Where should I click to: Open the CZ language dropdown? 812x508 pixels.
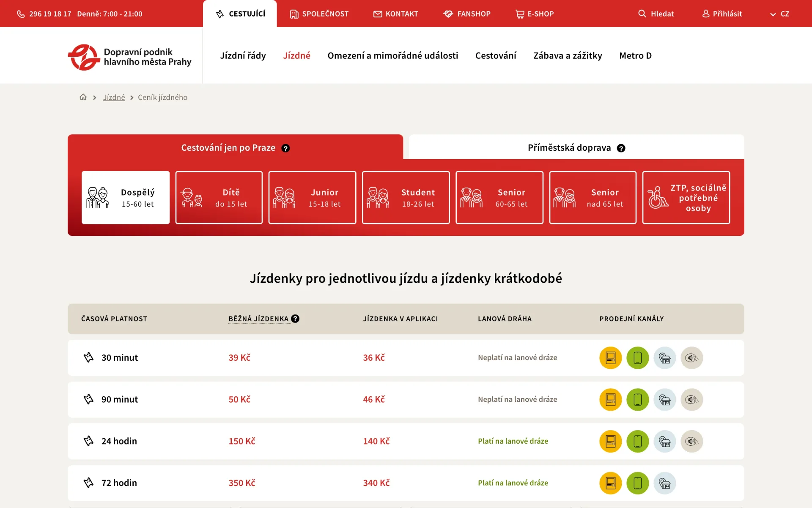pos(779,14)
